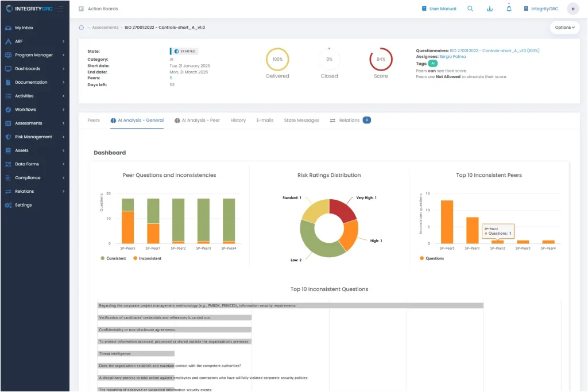Switch to the AI Analysis - Peer tab
The height and width of the screenshot is (392, 588).
click(x=197, y=121)
